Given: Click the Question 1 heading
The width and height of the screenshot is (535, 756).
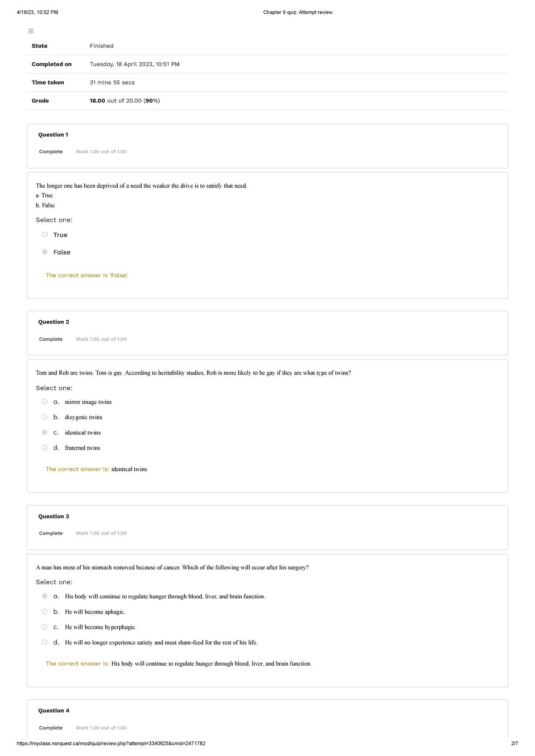Looking at the screenshot, I should point(53,135).
